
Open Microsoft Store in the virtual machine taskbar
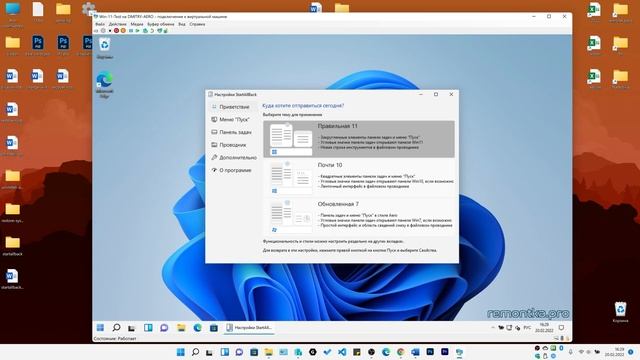pyautogui.click(x=213, y=327)
